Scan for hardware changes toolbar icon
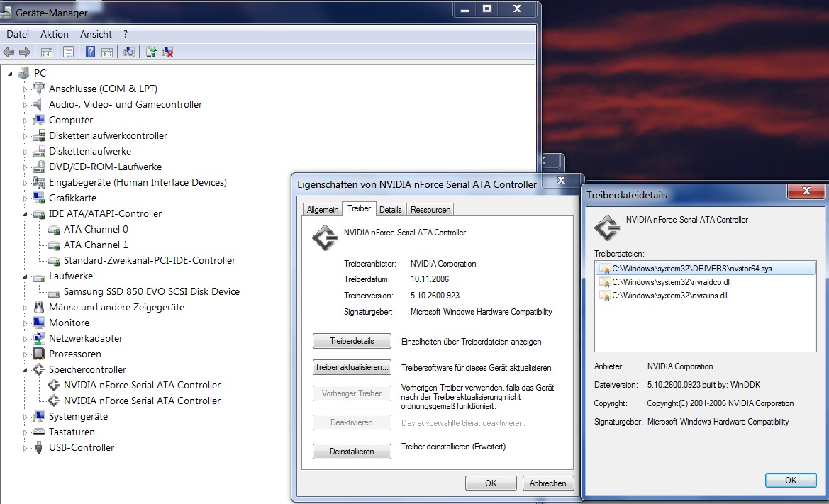 tap(129, 52)
